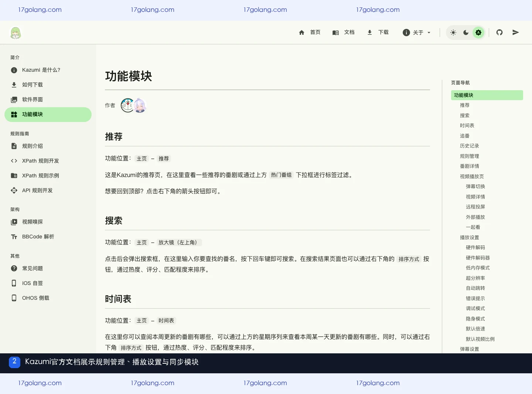
Task: Click the book icon beside 文档
Action: (335, 33)
